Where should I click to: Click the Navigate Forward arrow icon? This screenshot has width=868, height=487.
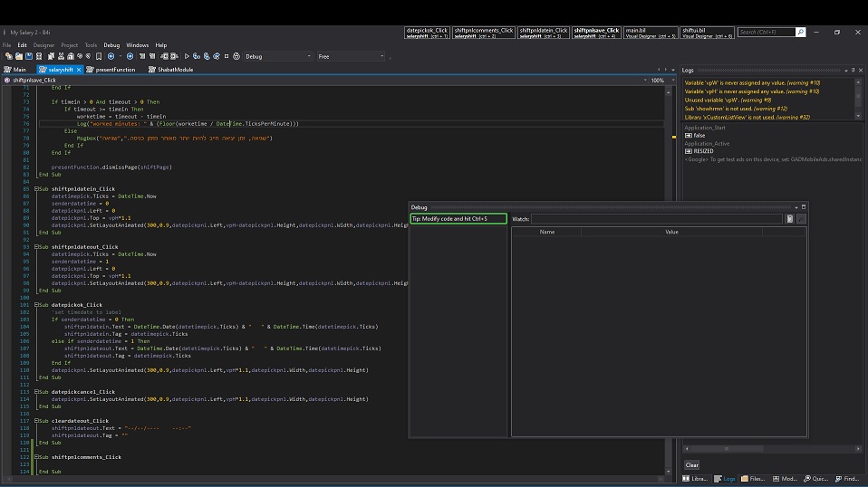[x=130, y=56]
